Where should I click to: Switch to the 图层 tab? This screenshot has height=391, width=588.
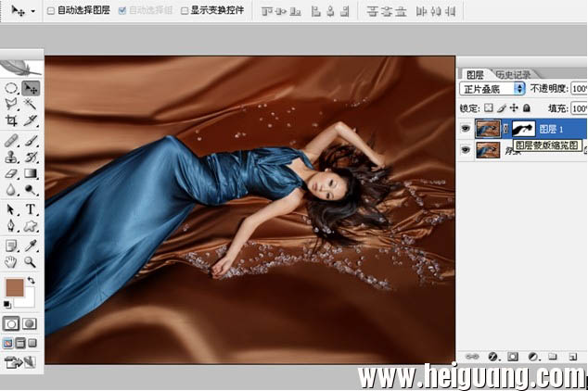[x=475, y=74]
